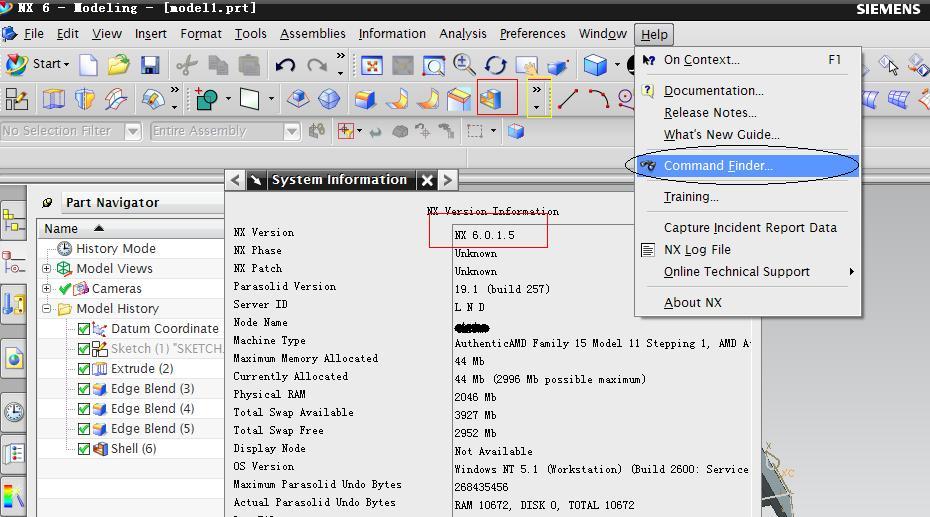Select the Arc curve tool icon

(x=598, y=98)
